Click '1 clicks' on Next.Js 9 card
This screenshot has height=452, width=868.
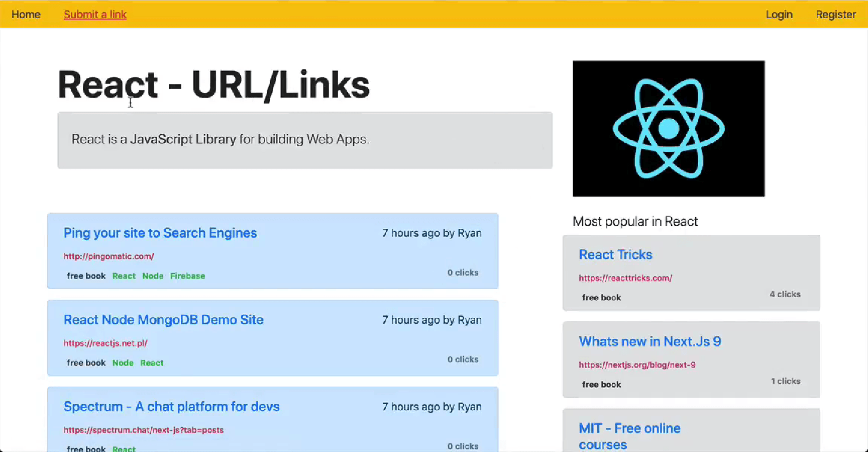(x=786, y=381)
